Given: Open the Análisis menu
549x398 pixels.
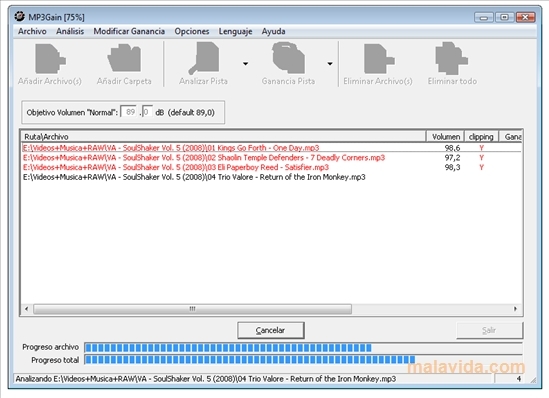Looking at the screenshot, I should [x=70, y=32].
